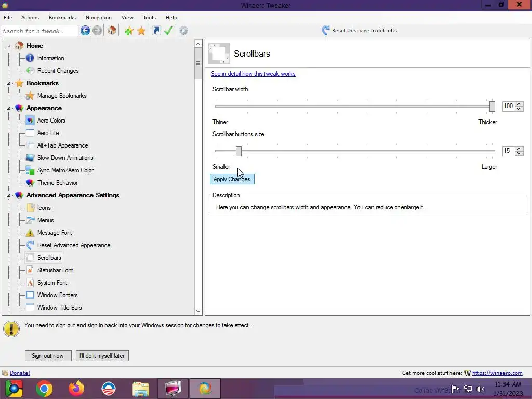Click the Message Font warning icon
Image resolution: width=532 pixels, height=399 pixels.
click(30, 233)
